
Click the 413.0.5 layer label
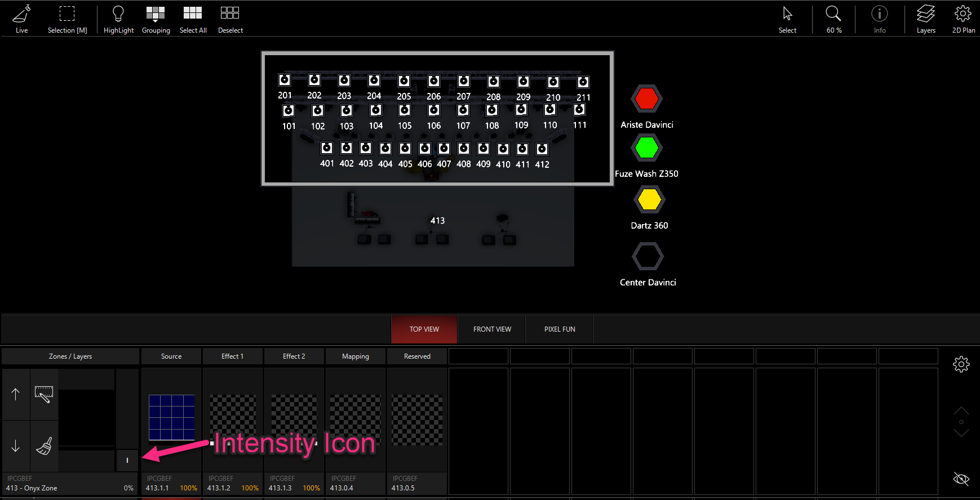tap(403, 488)
